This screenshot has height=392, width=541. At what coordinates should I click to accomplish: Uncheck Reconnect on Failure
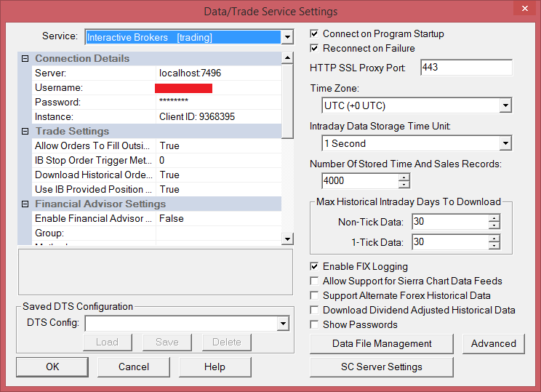pos(314,49)
